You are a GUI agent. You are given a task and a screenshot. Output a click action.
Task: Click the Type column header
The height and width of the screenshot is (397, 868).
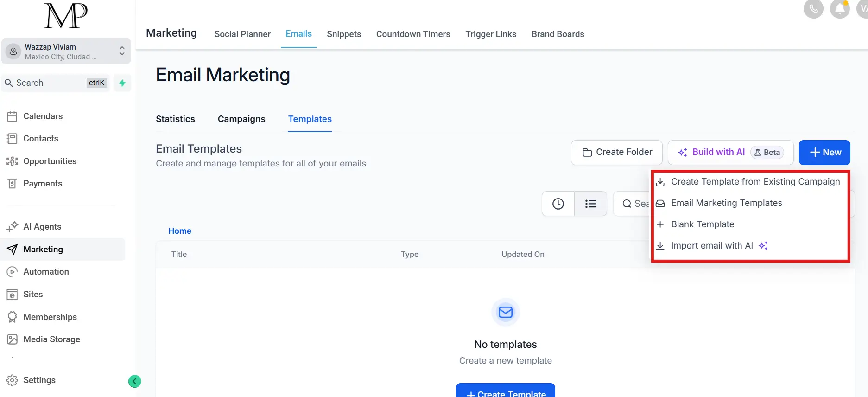click(x=410, y=254)
